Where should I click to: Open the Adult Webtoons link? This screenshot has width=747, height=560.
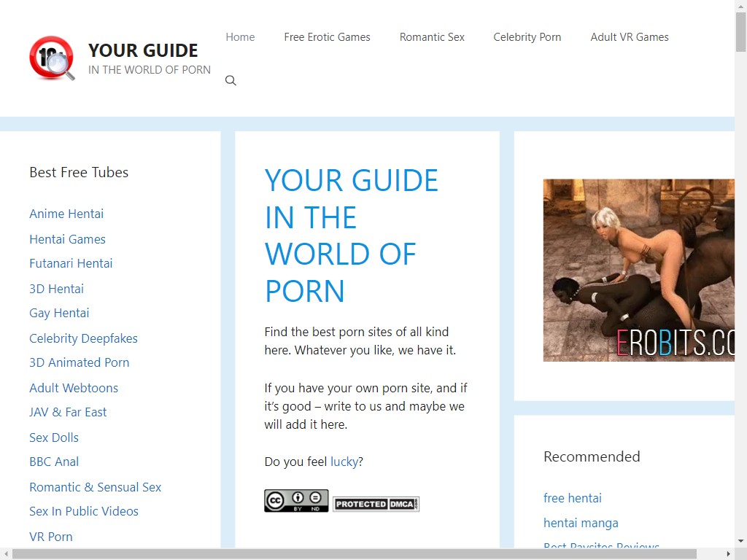[x=74, y=388]
